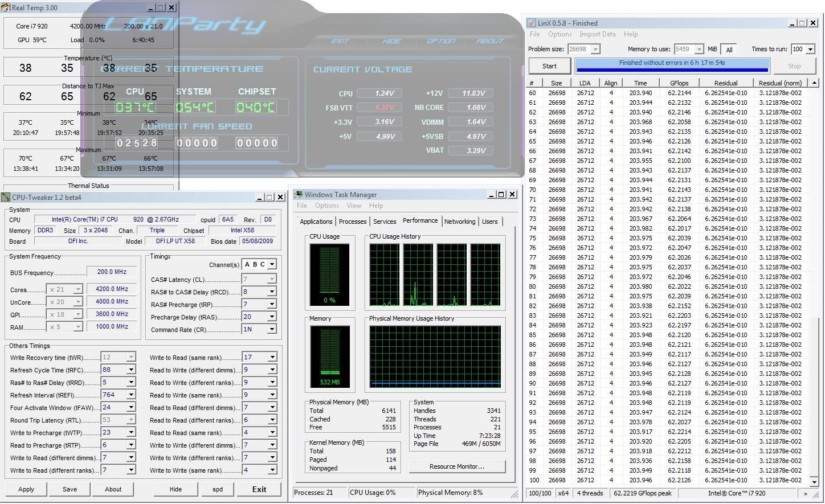Open the File menu in LinX

tap(535, 34)
